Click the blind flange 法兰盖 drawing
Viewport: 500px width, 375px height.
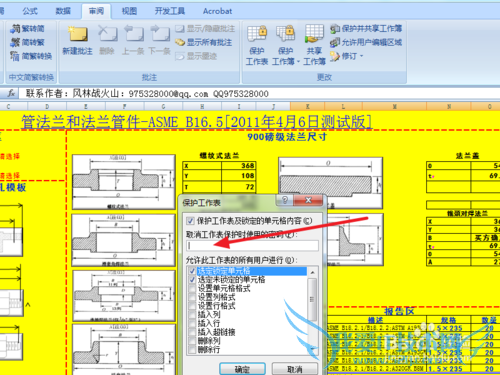(330, 182)
